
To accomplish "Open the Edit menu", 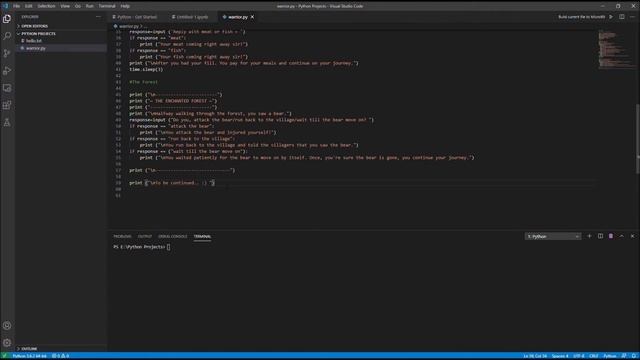I will (x=29, y=6).
